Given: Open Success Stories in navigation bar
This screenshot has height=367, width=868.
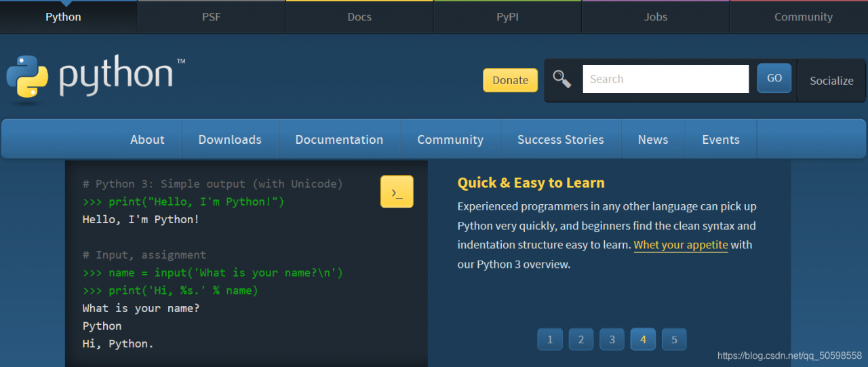Looking at the screenshot, I should coord(560,140).
